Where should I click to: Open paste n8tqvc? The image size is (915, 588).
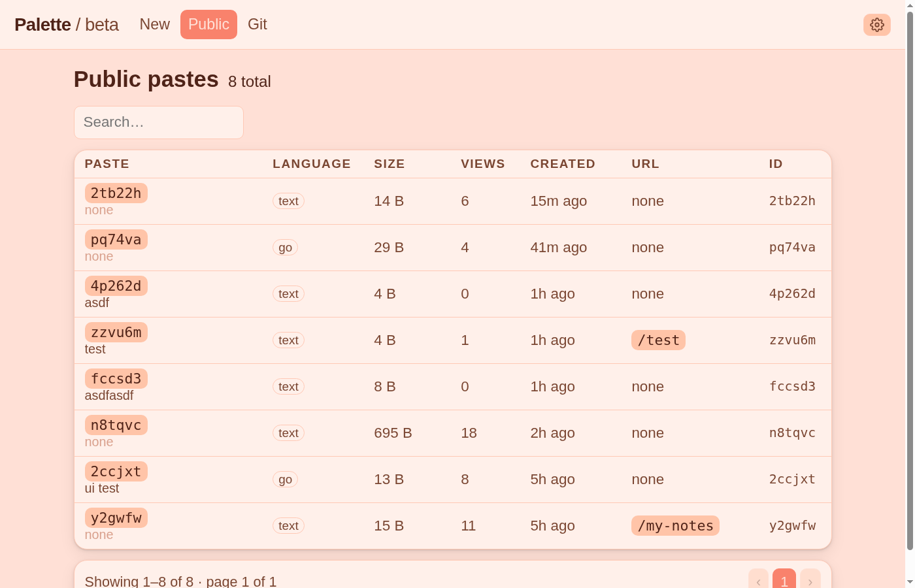(x=116, y=425)
